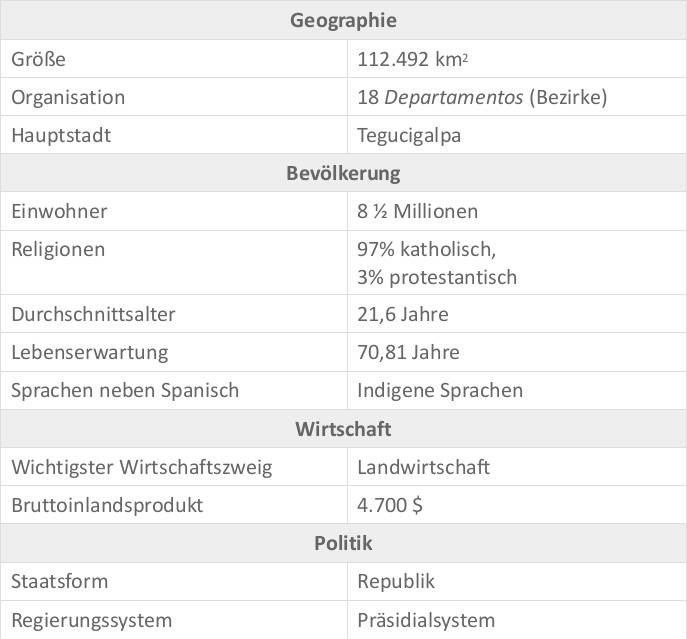Click the Indigene Sprachen cell
687x639 pixels.
click(x=440, y=390)
